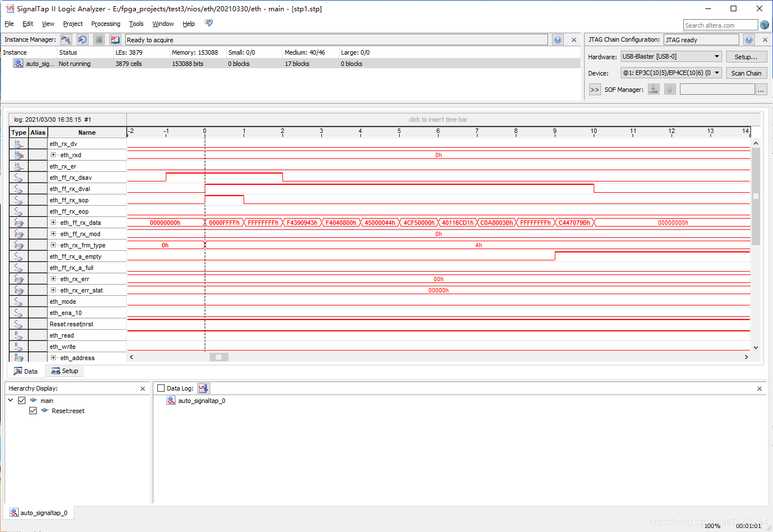Click the SOF Manager attach file paperclip icon
This screenshot has width=773, height=532.
(670, 89)
